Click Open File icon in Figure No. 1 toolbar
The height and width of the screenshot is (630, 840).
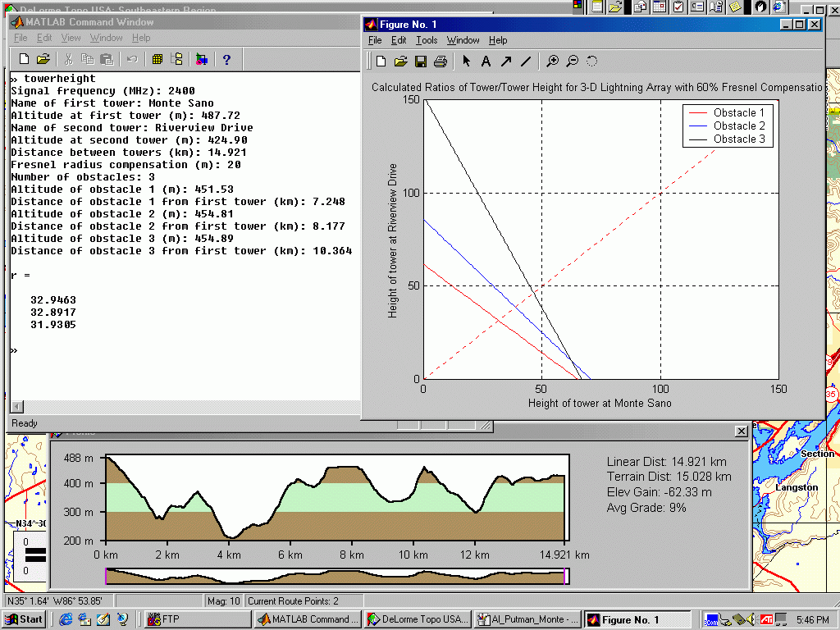[400, 61]
